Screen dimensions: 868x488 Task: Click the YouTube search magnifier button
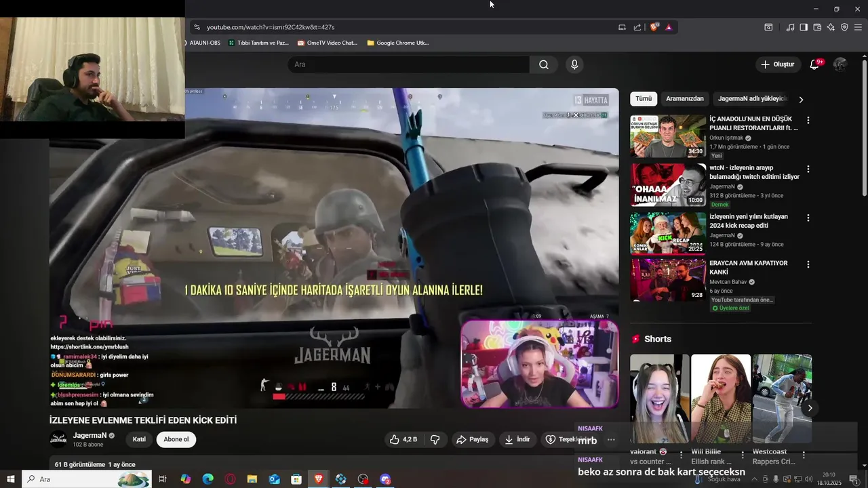coord(544,64)
